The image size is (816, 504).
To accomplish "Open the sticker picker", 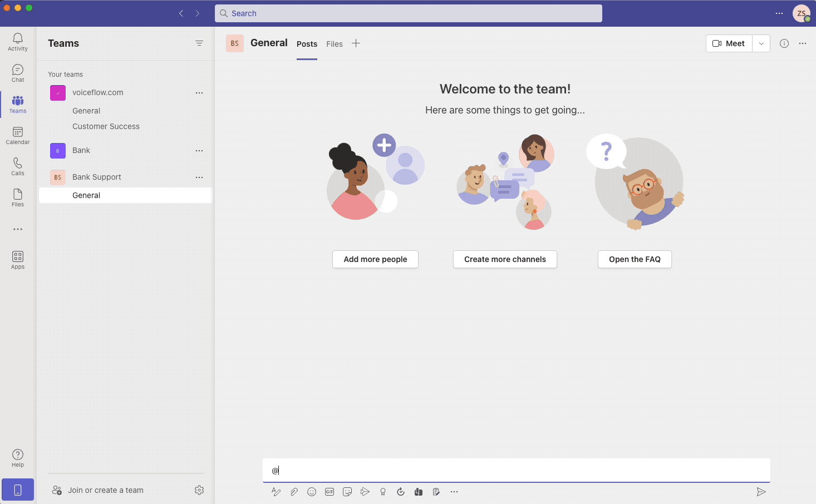I will (347, 492).
